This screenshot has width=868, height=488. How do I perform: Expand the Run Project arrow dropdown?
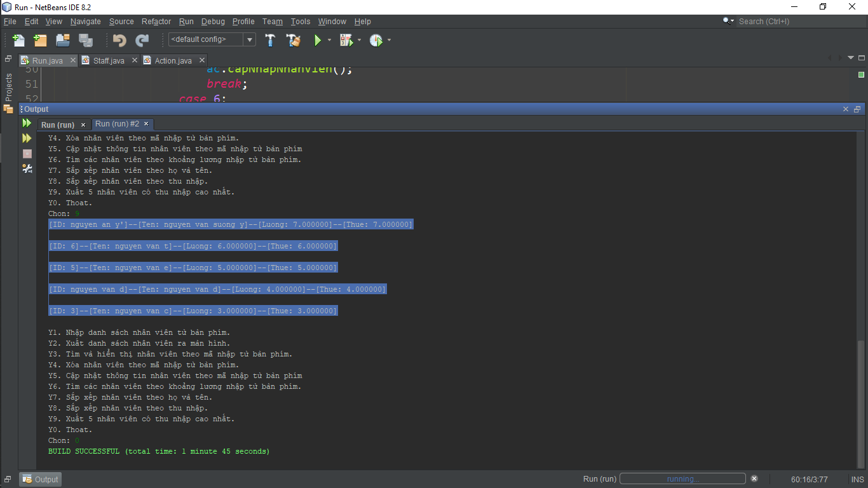click(329, 40)
